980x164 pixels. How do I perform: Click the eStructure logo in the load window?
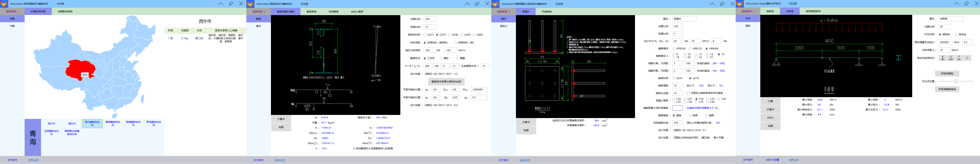(4, 3)
